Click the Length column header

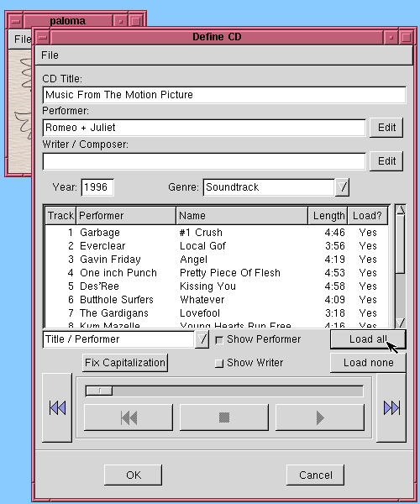328,216
